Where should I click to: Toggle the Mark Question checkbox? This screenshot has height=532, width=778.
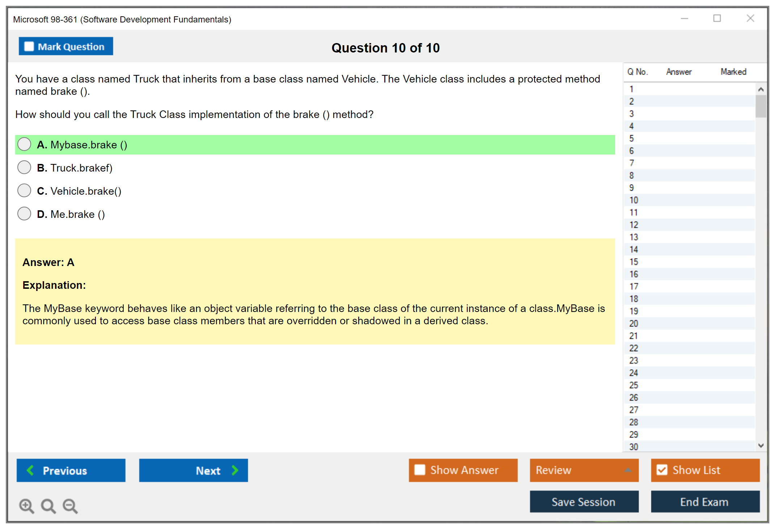coord(29,47)
